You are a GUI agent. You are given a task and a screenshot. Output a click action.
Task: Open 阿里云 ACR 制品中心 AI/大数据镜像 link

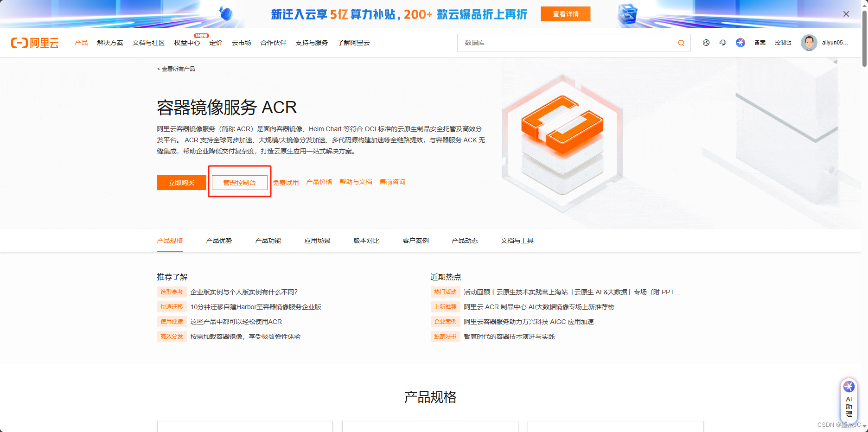539,307
